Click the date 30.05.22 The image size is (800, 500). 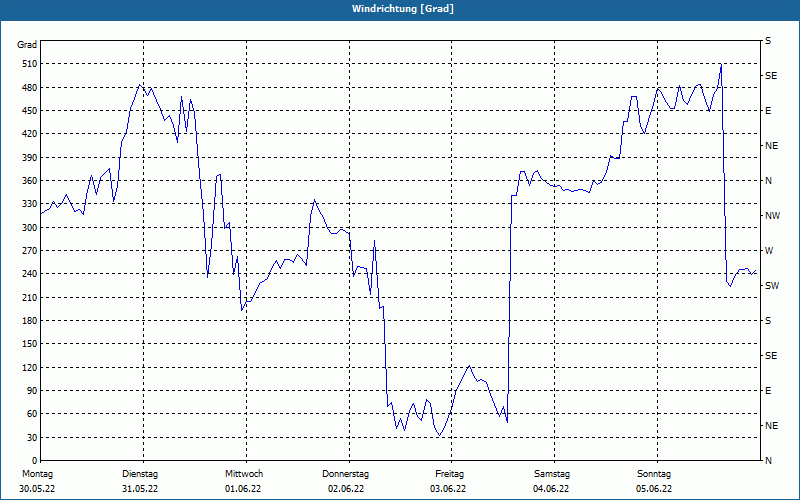tap(37, 489)
